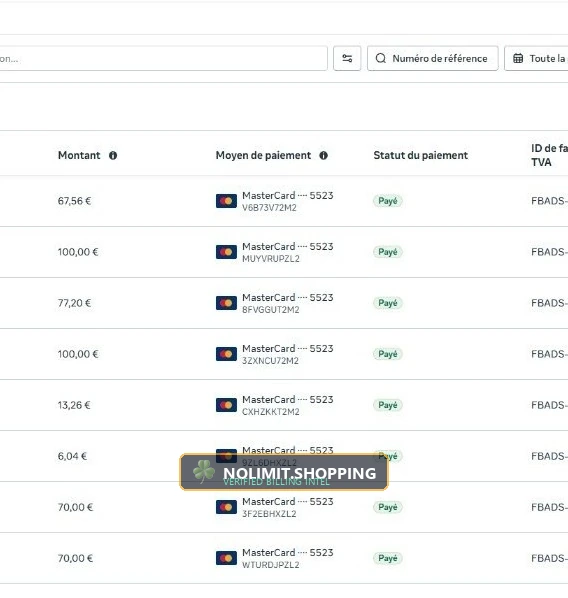Click the reference code 8FVGGUT2M2
The image size is (568, 598).
coord(271,310)
